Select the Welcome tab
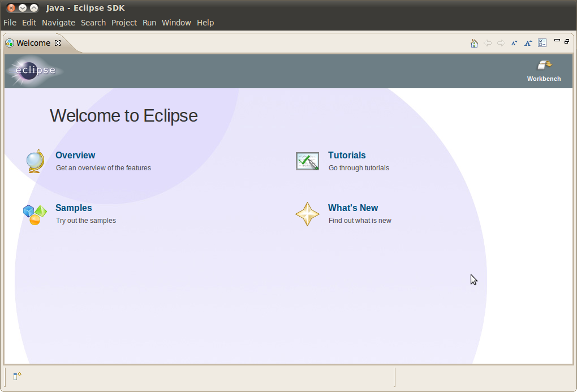577x392 pixels. coord(33,43)
